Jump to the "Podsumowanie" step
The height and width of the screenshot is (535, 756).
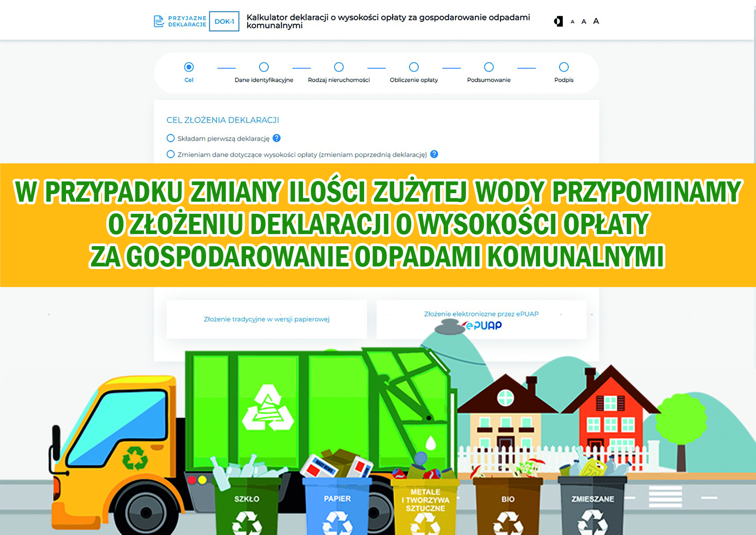pos(489,66)
